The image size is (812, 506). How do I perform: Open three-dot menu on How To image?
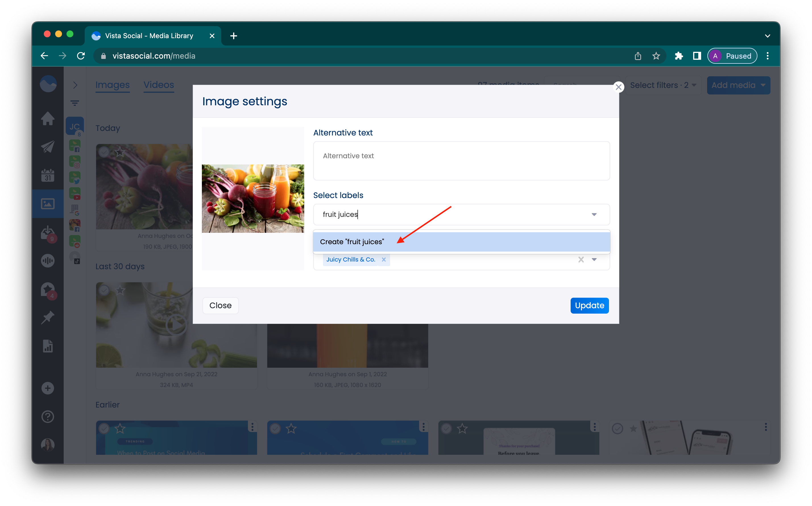[x=424, y=427]
